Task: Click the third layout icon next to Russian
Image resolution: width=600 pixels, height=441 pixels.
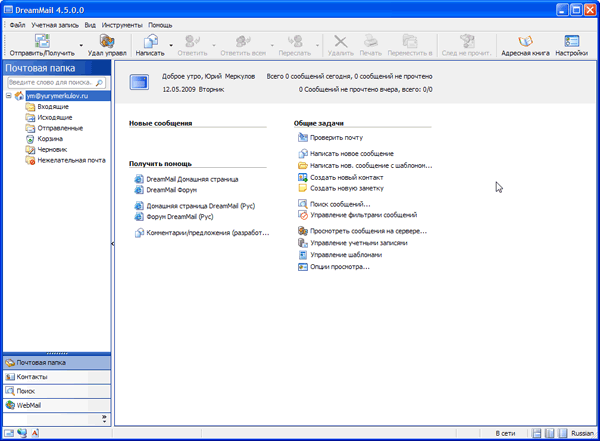Action: [562, 433]
